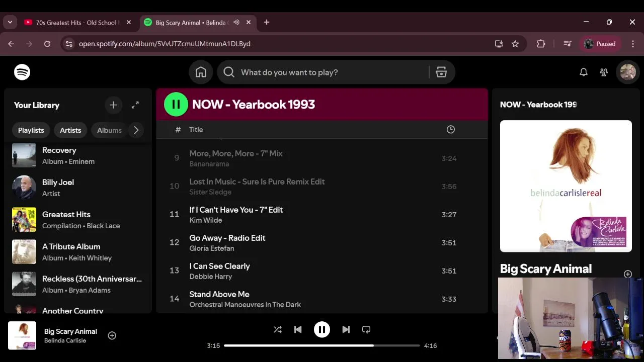Mute the Spotify tab audio icon

pyautogui.click(x=236, y=23)
